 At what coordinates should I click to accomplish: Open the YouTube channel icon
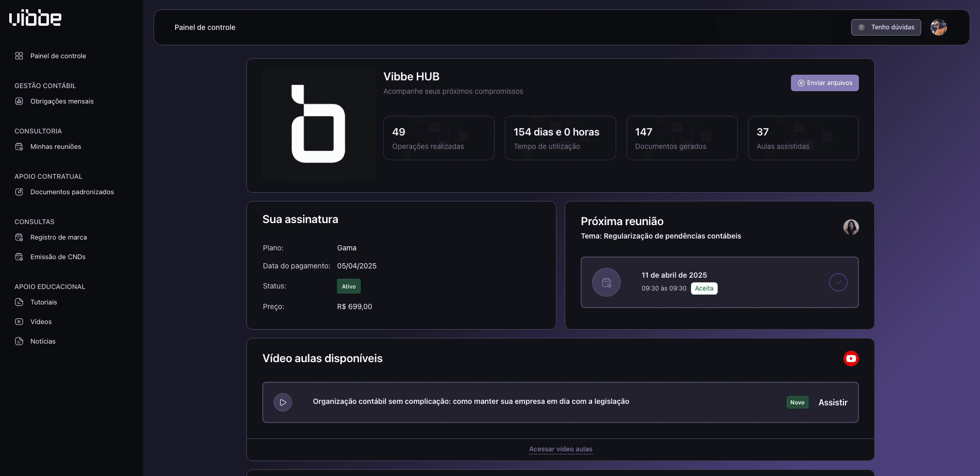coord(851,359)
